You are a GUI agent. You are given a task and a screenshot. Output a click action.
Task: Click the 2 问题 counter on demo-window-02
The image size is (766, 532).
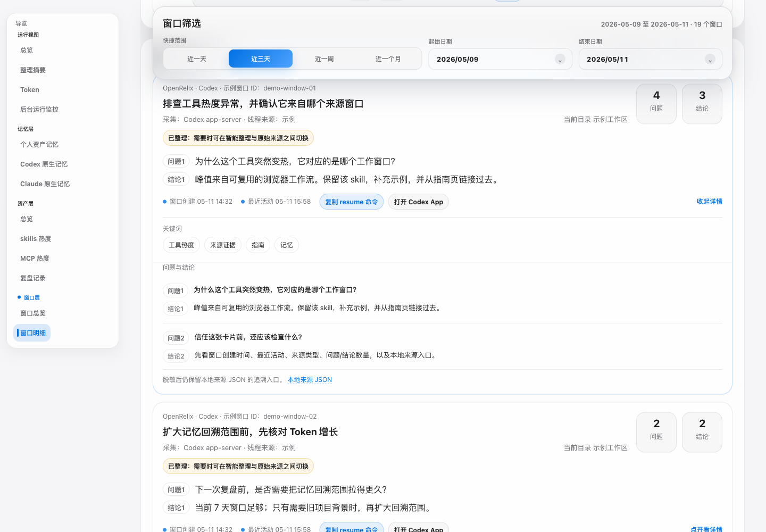(656, 432)
